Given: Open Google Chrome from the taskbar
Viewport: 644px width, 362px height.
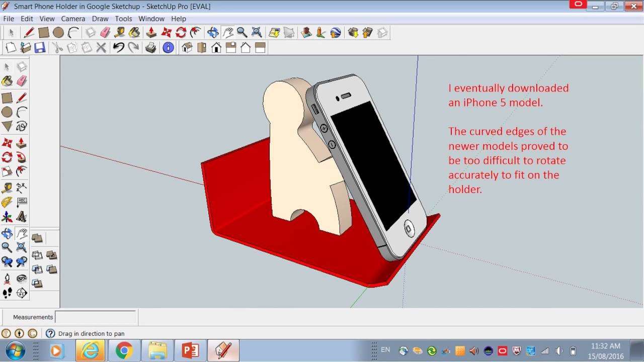Looking at the screenshot, I should pos(124,350).
